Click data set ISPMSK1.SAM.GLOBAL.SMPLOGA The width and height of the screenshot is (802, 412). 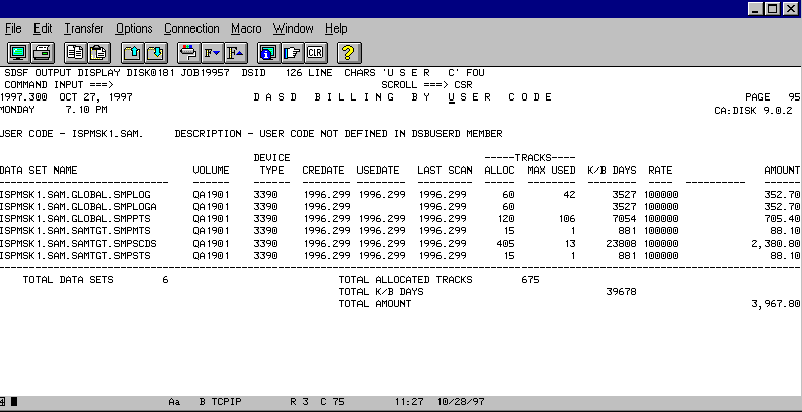pos(78,207)
